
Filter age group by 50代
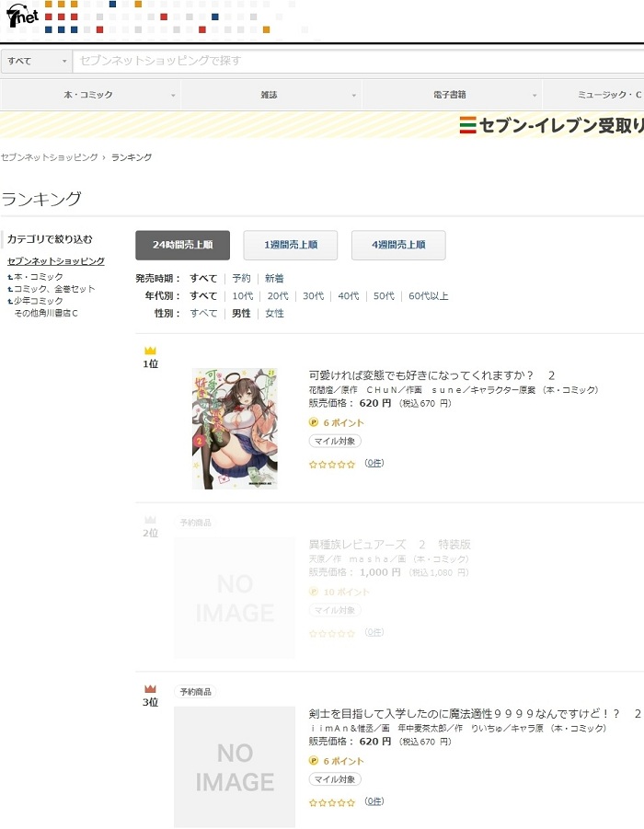[x=384, y=295]
